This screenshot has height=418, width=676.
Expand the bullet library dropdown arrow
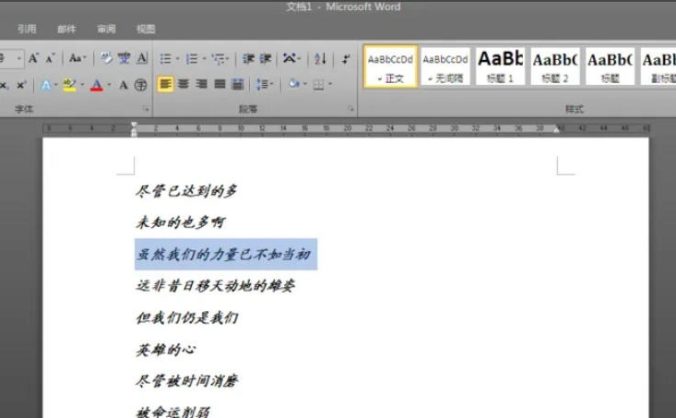(x=178, y=59)
